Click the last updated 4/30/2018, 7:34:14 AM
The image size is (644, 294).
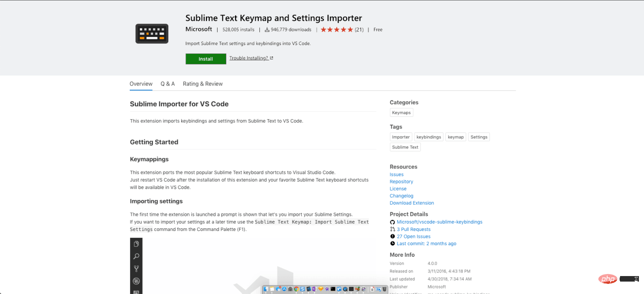pos(449,279)
